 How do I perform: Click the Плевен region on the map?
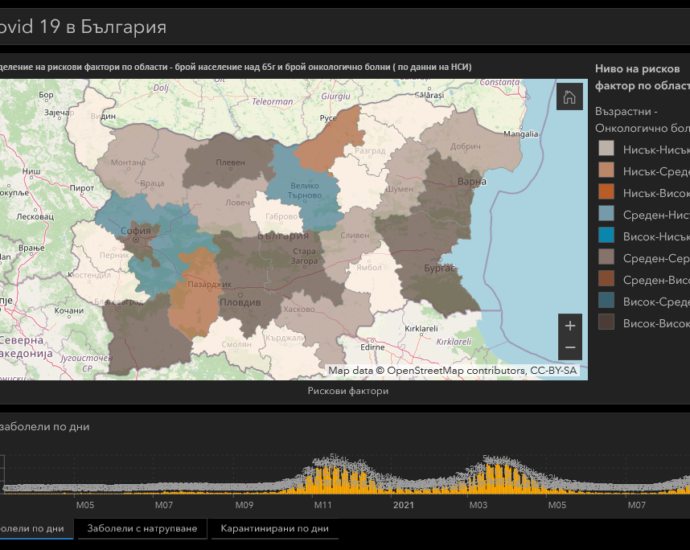pyautogui.click(x=229, y=162)
